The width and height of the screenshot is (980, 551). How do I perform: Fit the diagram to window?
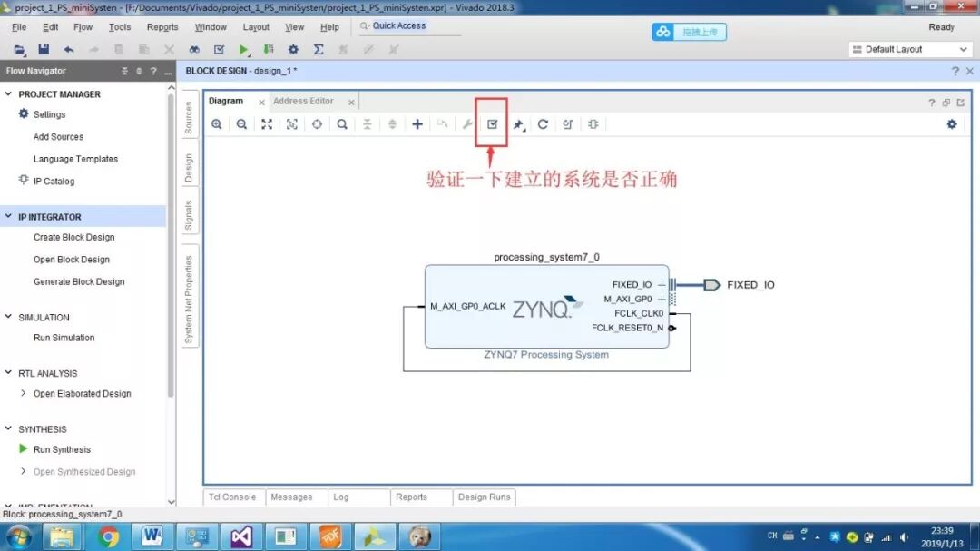(266, 123)
